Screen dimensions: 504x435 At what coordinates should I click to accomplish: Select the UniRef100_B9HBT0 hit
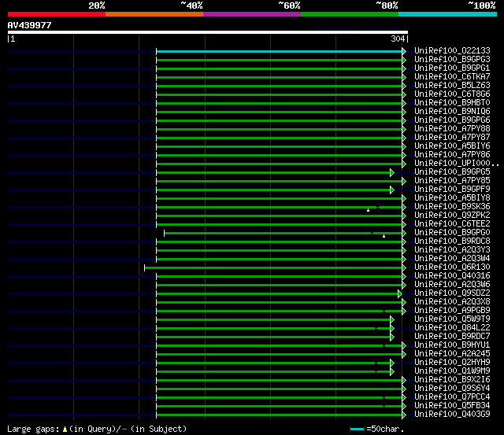click(452, 103)
